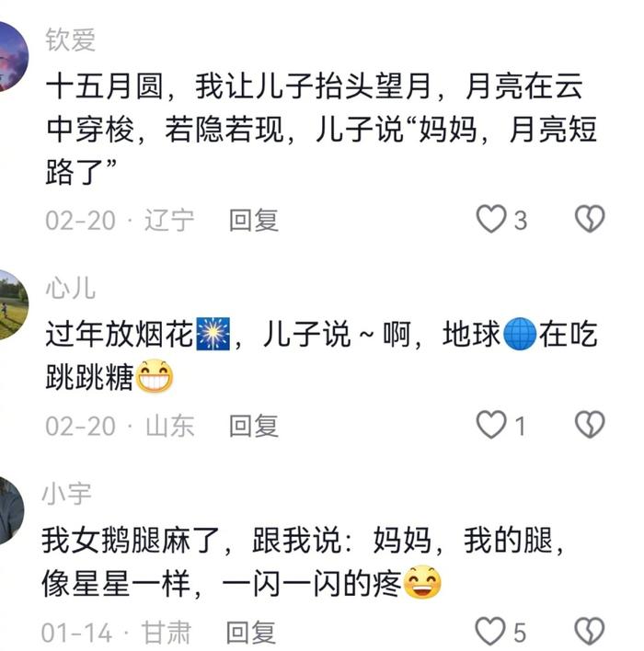The width and height of the screenshot is (644, 651).
Task: Tap the username 钦爱
Action: (71, 40)
